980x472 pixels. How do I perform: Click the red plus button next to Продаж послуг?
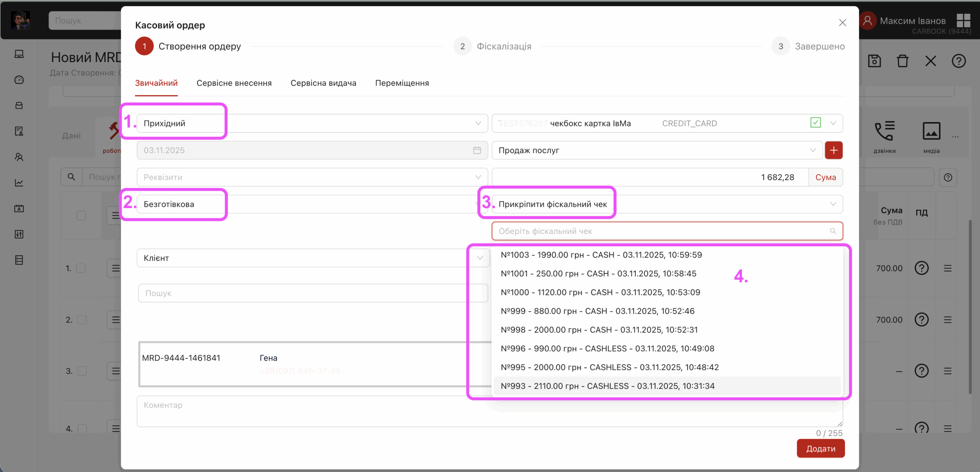tap(833, 150)
